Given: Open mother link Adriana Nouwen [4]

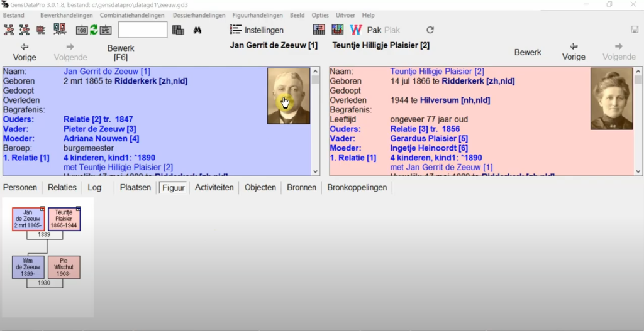Looking at the screenshot, I should click(x=101, y=139).
